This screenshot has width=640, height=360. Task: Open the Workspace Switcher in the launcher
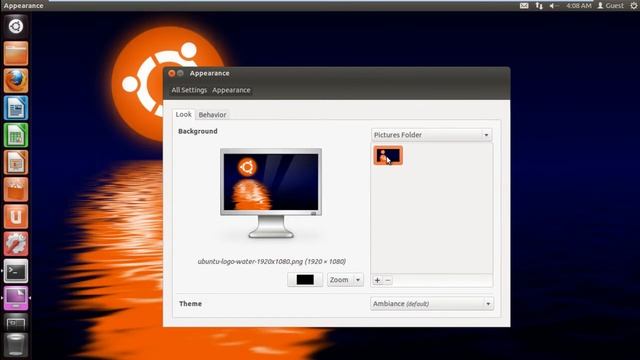coord(16,323)
